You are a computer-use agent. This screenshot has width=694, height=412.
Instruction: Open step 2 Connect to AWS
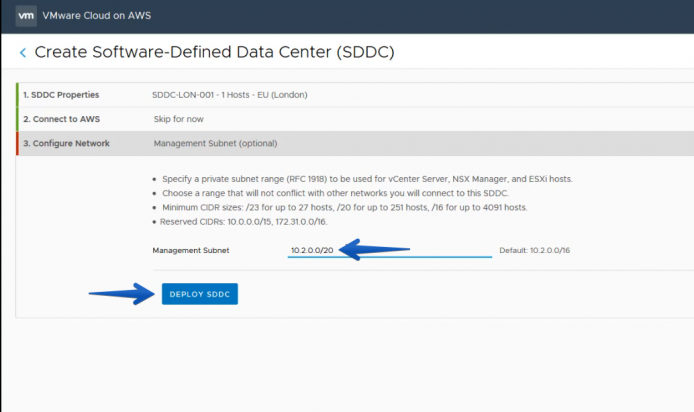62,119
